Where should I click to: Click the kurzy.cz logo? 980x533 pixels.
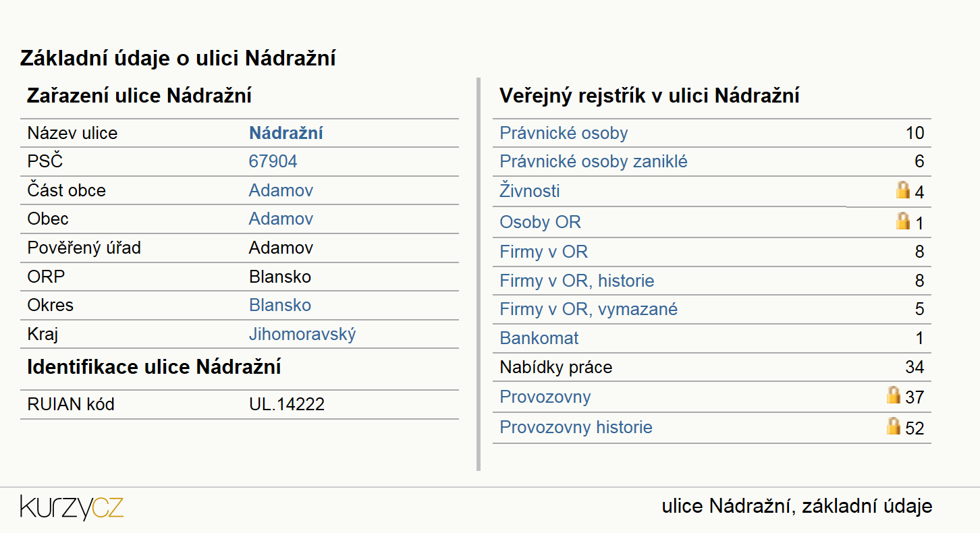pyautogui.click(x=72, y=507)
